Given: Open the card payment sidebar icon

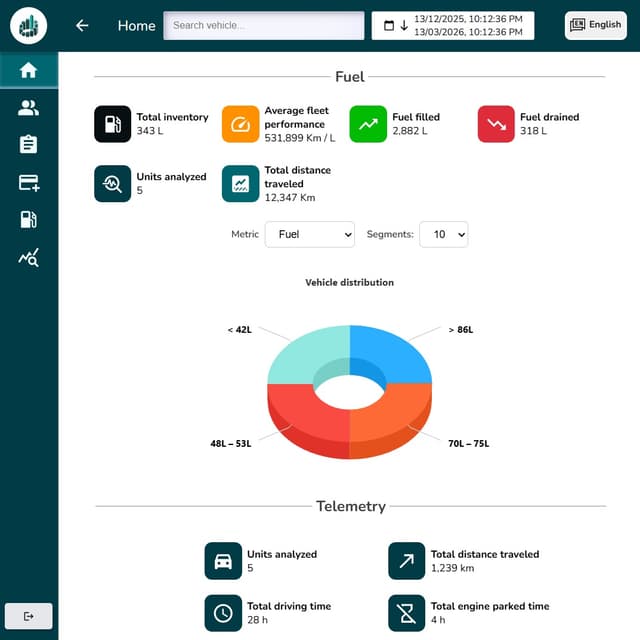Looking at the screenshot, I should (x=29, y=182).
